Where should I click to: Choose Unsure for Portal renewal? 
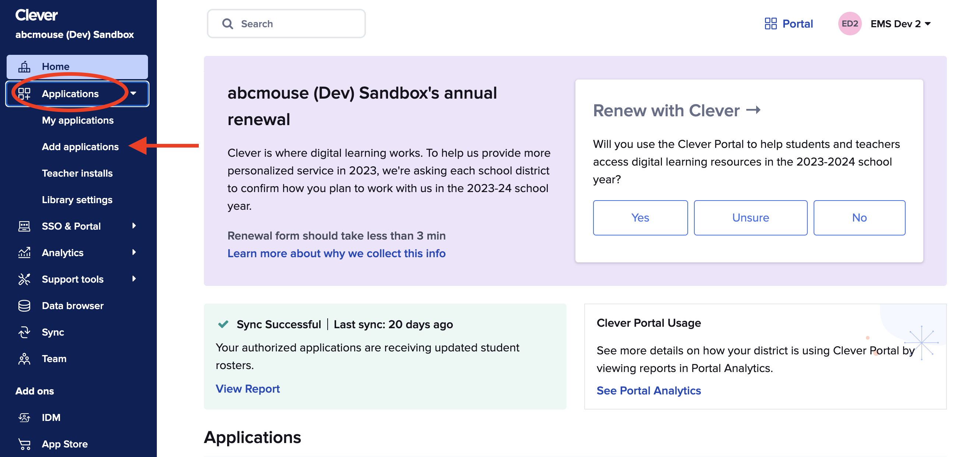pyautogui.click(x=751, y=218)
